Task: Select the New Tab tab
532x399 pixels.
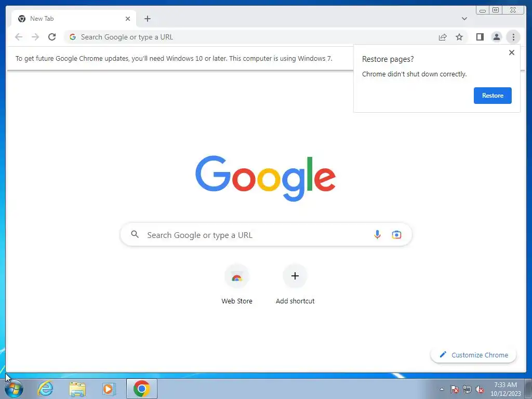Action: pos(74,19)
